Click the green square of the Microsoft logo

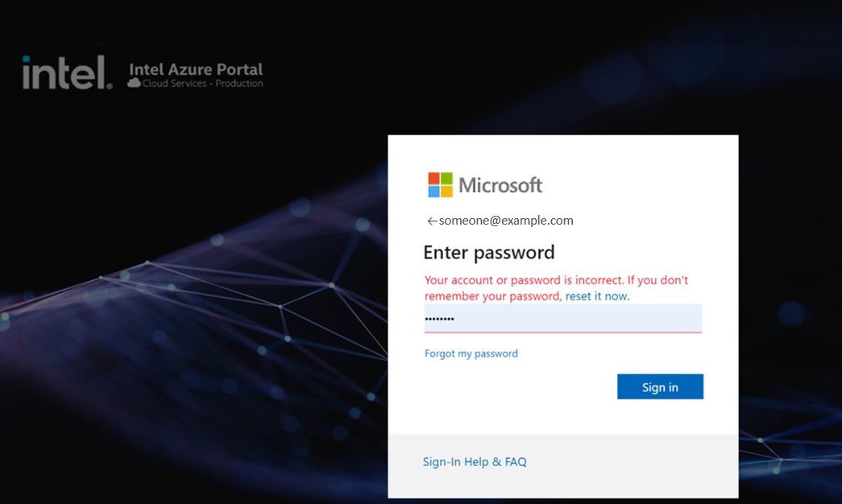coord(446,179)
